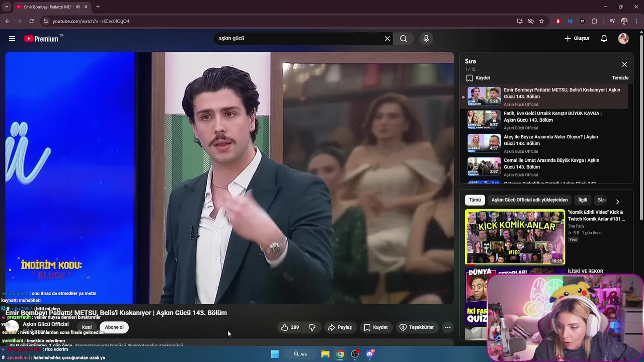The image size is (644, 362).
Task: Open Aşkın Gücü Official channel name
Action: (x=45, y=324)
